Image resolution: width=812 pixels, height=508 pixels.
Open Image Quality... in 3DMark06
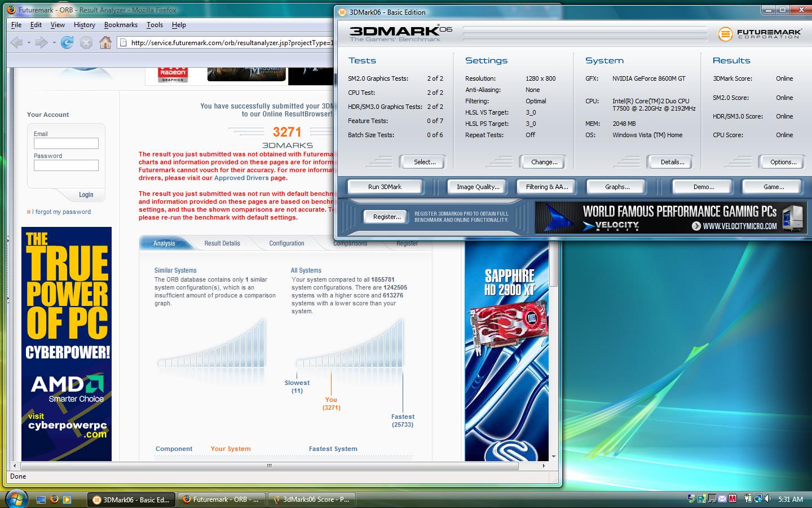(478, 187)
